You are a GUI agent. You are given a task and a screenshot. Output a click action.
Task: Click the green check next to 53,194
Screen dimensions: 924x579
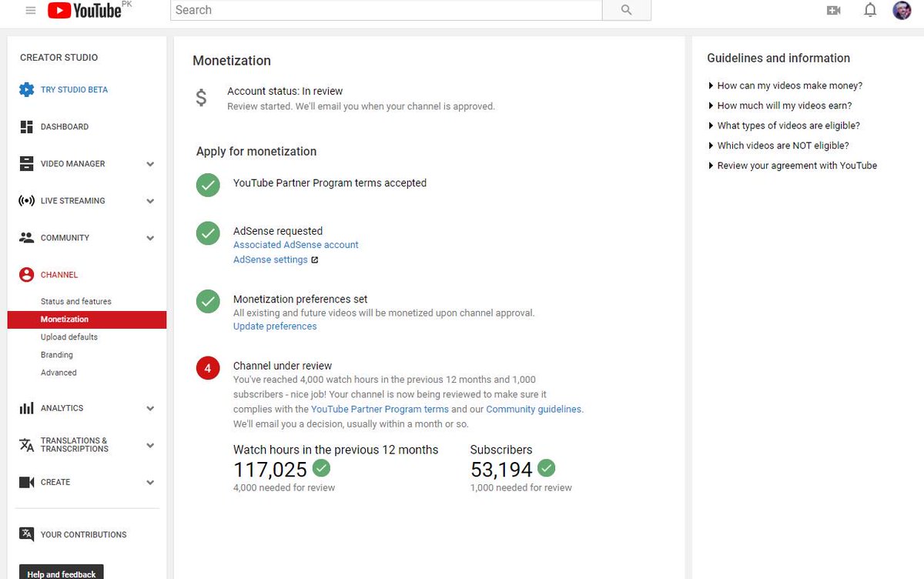click(x=547, y=467)
